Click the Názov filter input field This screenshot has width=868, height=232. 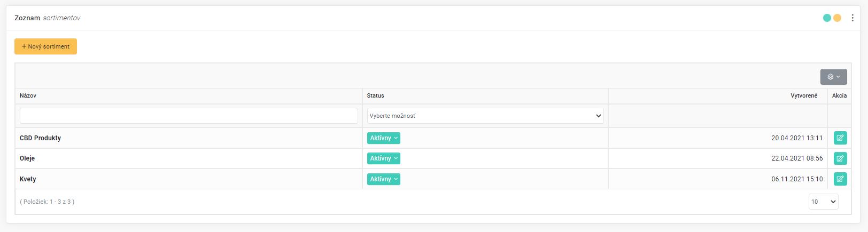(x=189, y=116)
